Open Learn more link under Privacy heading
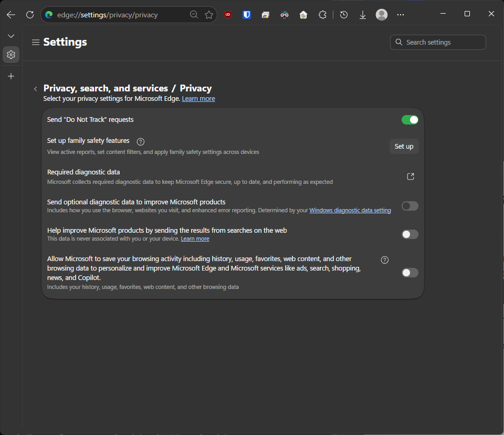This screenshot has height=435, width=504. 198,99
